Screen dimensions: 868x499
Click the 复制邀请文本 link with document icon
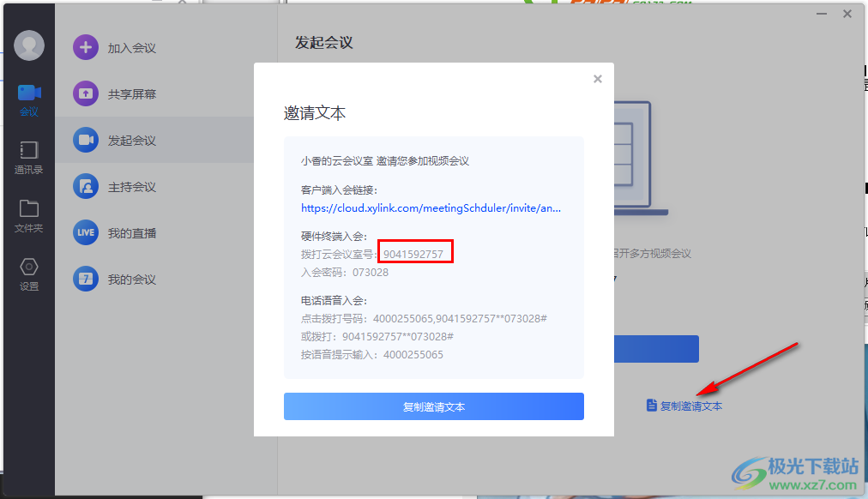pyautogui.click(x=684, y=406)
